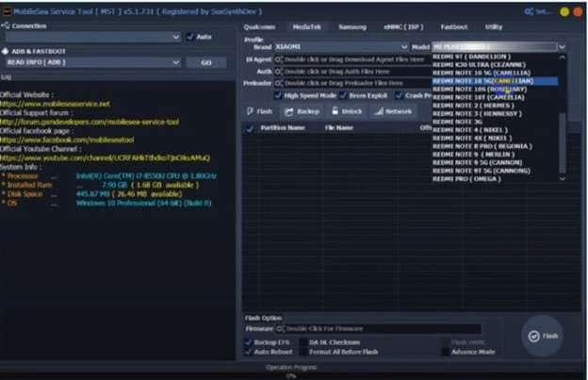The image size is (588, 380).
Task: Click the DA Agent browse icon
Action: [x=278, y=59]
